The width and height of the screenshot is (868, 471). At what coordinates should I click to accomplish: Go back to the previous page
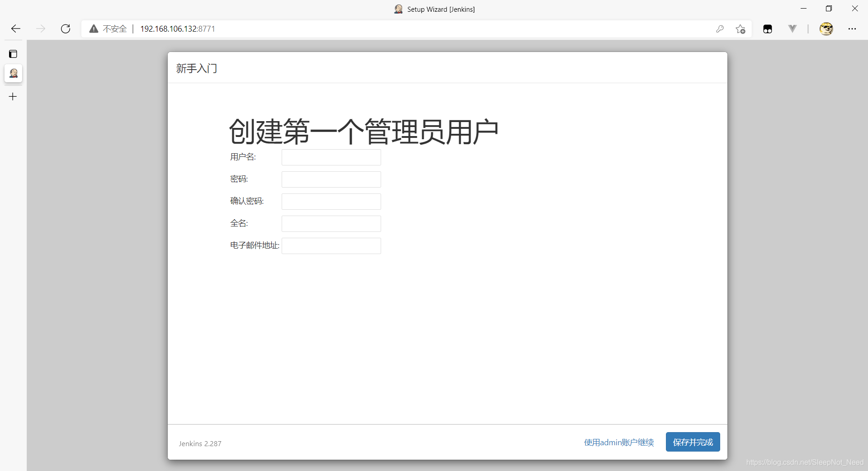(x=16, y=29)
